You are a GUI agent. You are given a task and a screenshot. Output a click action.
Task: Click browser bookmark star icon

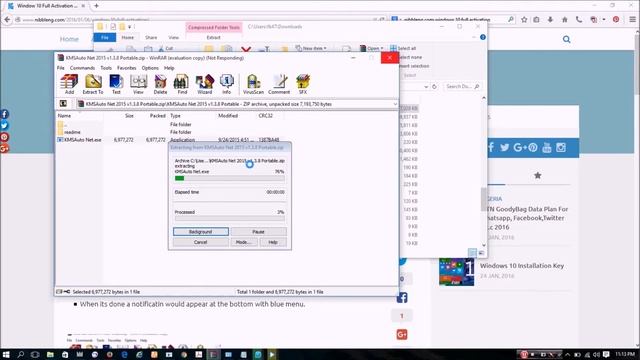tap(524, 19)
